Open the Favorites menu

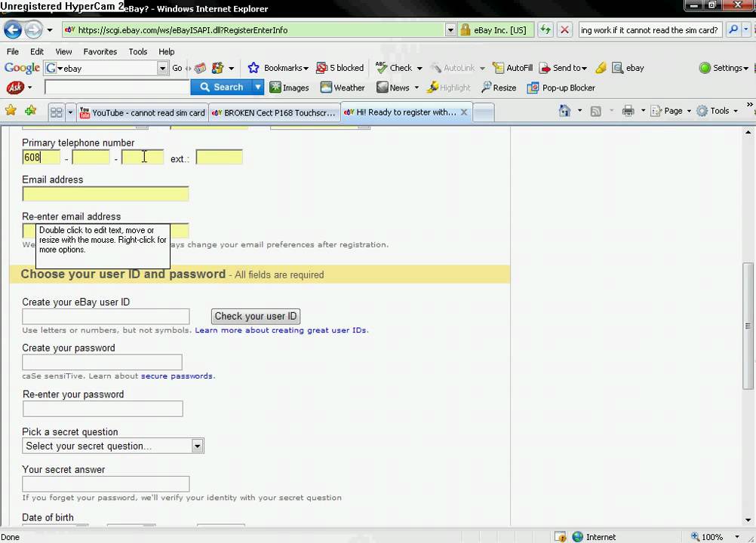click(100, 51)
